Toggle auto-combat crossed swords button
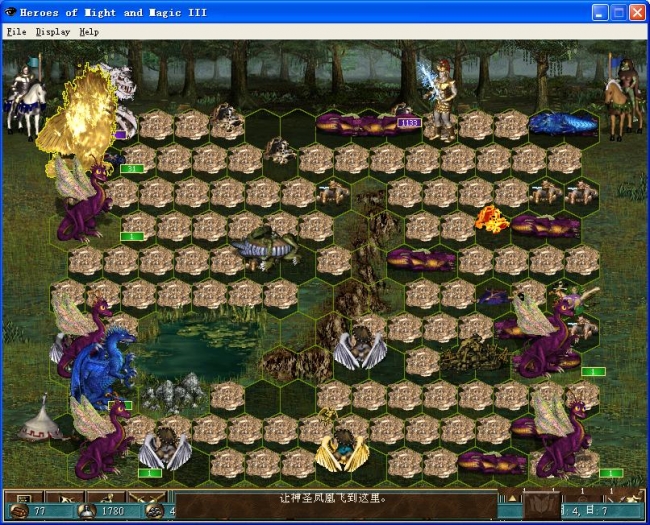650x525 pixels. click(x=148, y=497)
